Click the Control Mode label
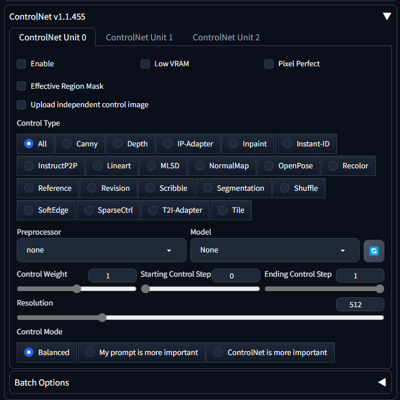Image resolution: width=400 pixels, height=400 pixels. pos(40,332)
